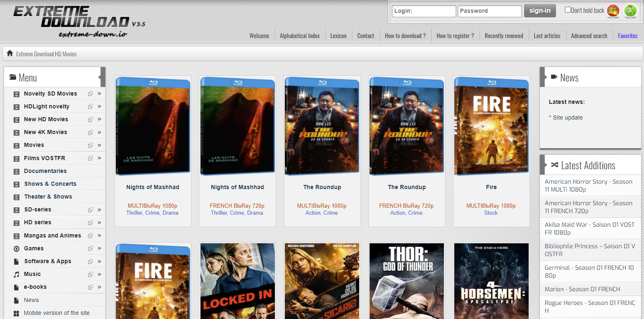The height and width of the screenshot is (319, 644).
Task: Toggle the Don't hold back checkbox
Action: pyautogui.click(x=568, y=10)
